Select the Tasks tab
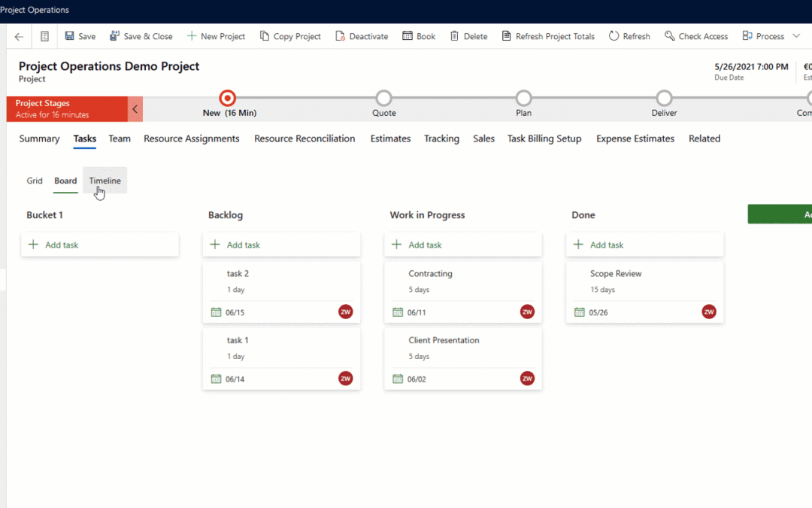 click(x=84, y=138)
